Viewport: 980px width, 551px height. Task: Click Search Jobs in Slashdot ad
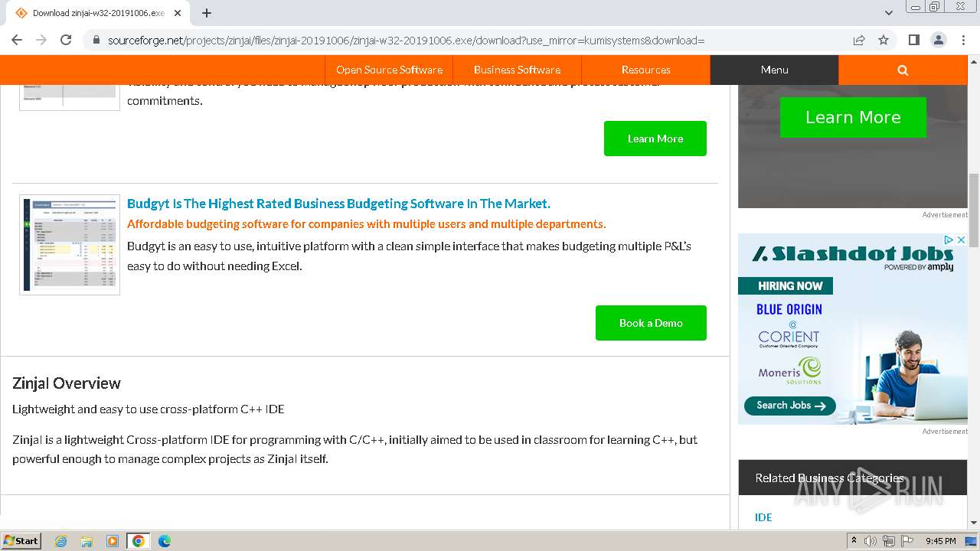[790, 406]
